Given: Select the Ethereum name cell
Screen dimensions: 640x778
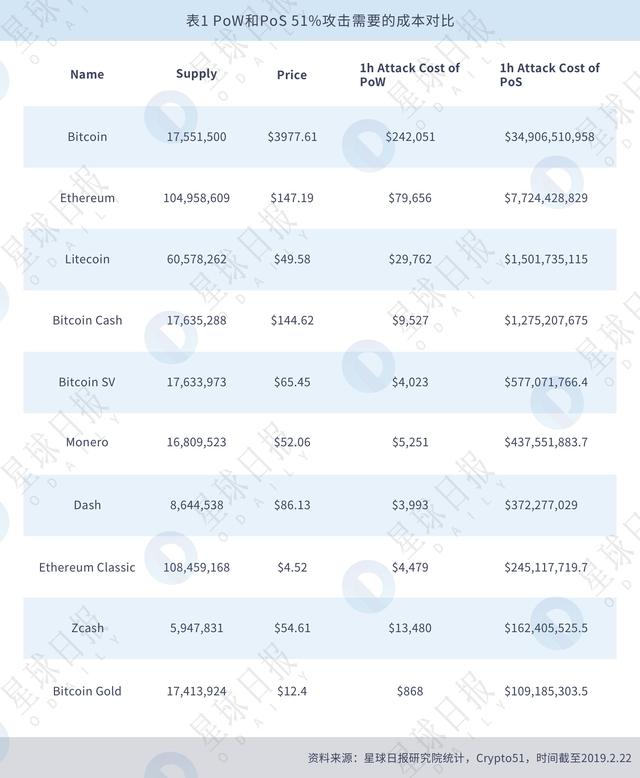Looking at the screenshot, I should tap(87, 198).
